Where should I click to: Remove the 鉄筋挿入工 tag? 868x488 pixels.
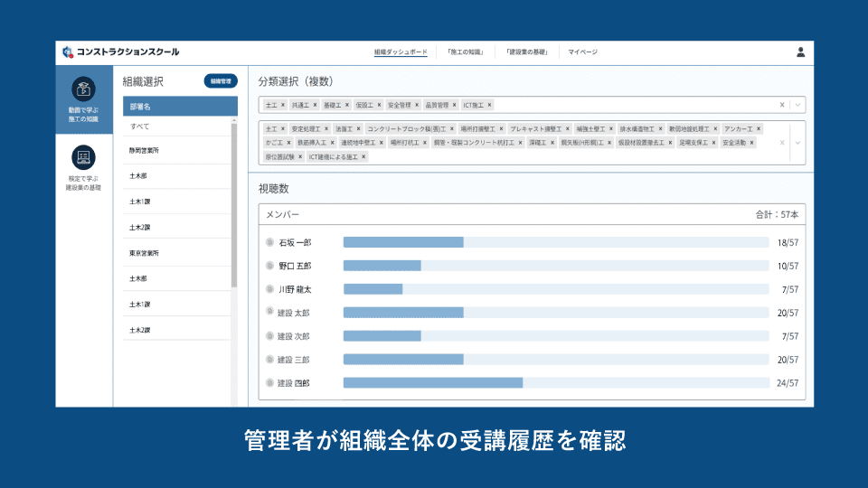point(332,143)
